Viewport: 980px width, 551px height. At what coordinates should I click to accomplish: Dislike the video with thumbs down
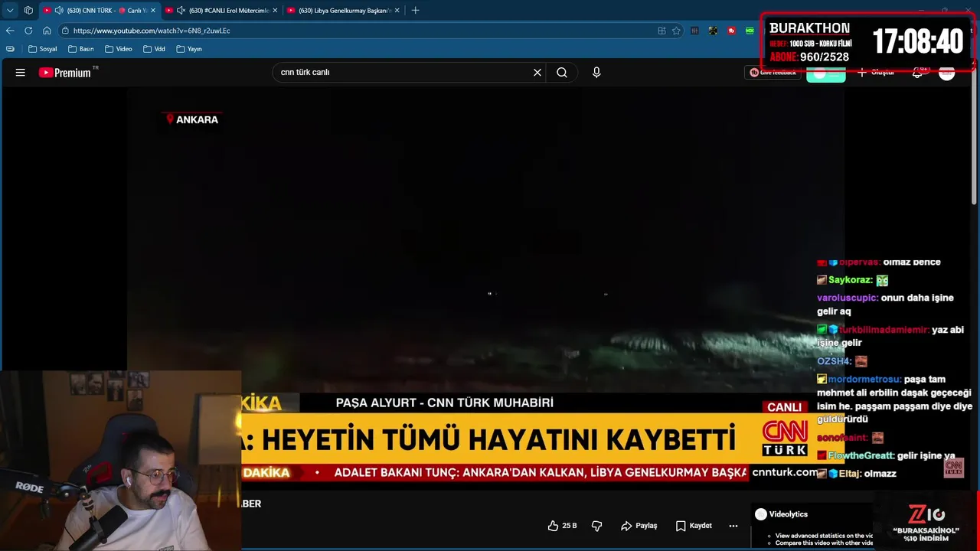[x=597, y=526]
